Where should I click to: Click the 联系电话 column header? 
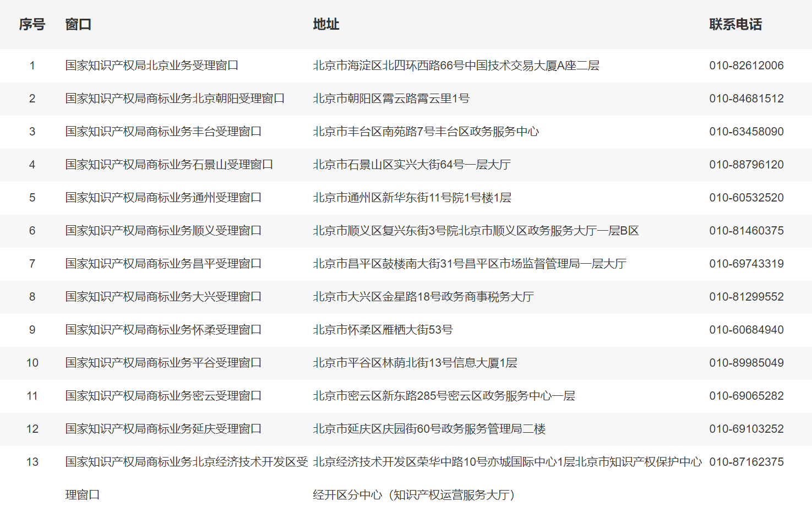(x=735, y=24)
